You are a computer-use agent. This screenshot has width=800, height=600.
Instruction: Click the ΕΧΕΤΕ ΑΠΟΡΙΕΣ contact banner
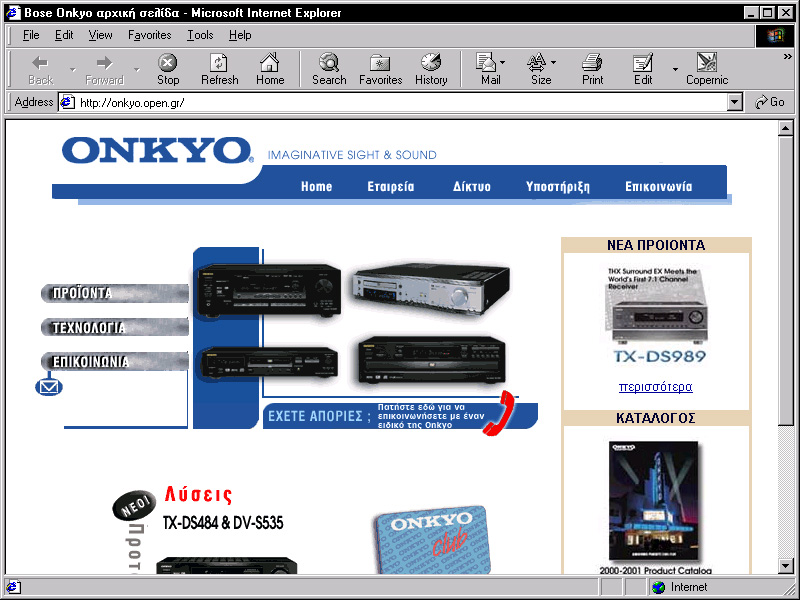click(x=401, y=416)
